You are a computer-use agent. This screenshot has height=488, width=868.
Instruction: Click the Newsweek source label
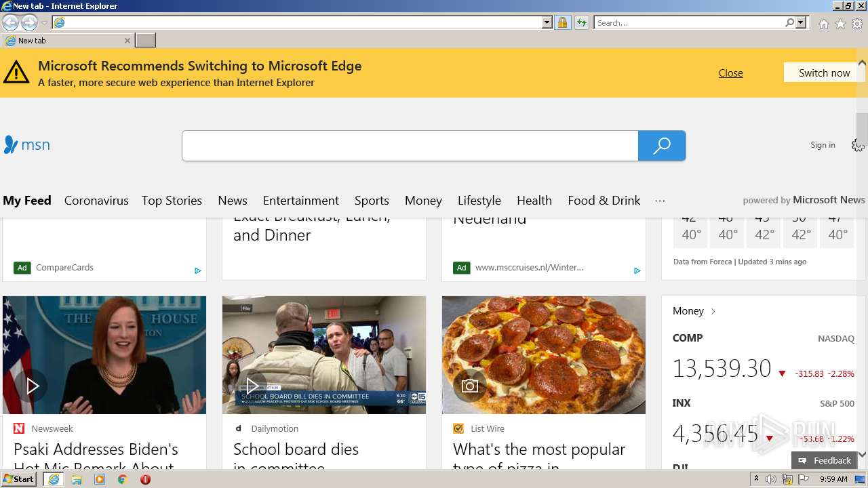tap(52, 428)
